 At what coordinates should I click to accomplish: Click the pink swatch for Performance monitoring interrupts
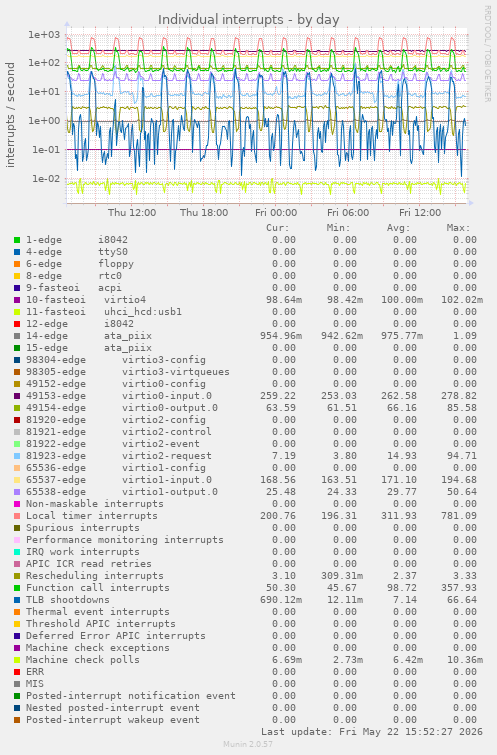point(17,540)
